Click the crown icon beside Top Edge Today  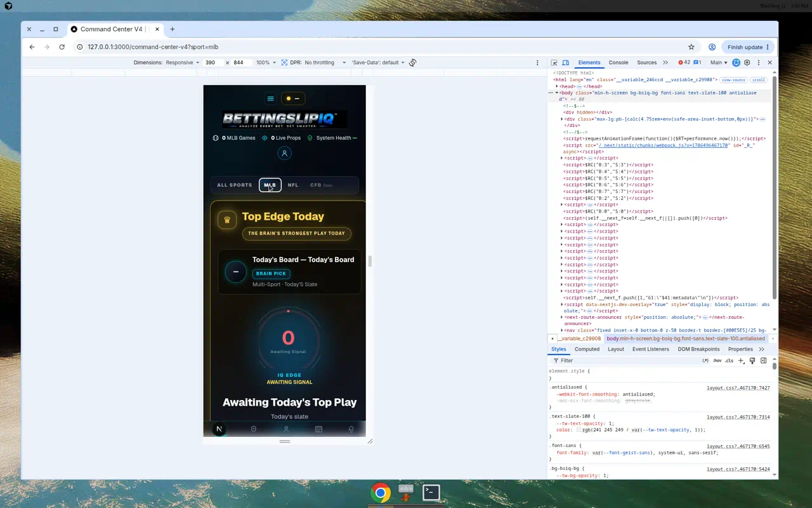pos(227,220)
